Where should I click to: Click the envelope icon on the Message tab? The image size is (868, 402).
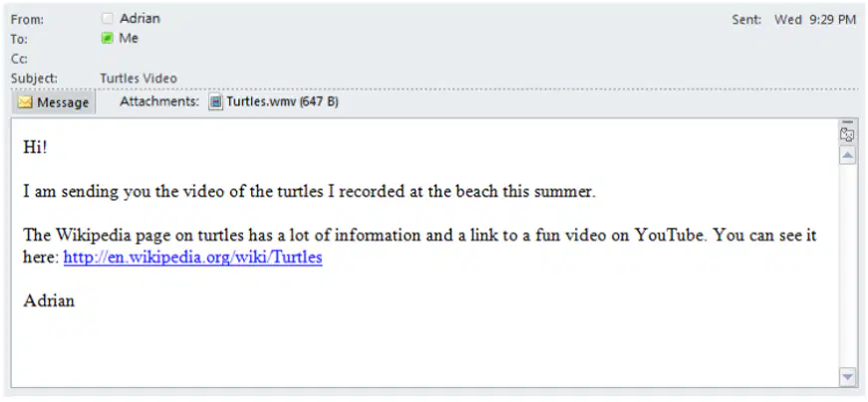point(25,103)
